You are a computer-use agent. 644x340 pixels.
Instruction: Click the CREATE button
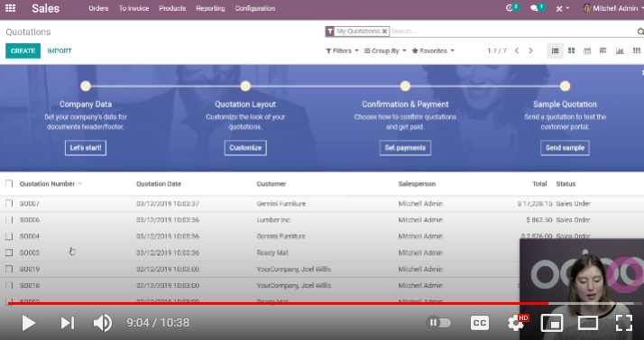[23, 51]
